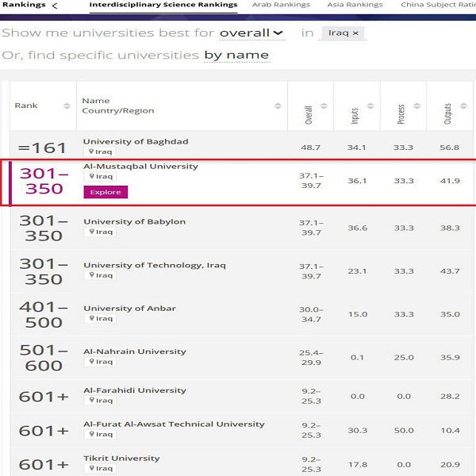Click rank =161 for University of Baghdad
This screenshot has width=476, height=476.
(x=42, y=148)
